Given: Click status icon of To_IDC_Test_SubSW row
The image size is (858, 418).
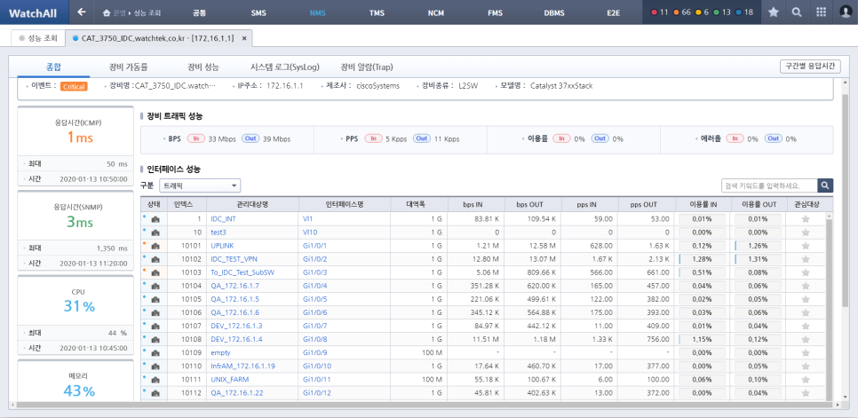Looking at the screenshot, I should coord(154,272).
